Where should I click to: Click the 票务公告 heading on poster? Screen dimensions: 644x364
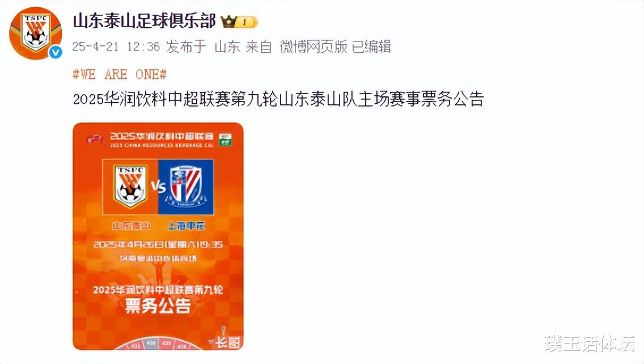(x=158, y=306)
